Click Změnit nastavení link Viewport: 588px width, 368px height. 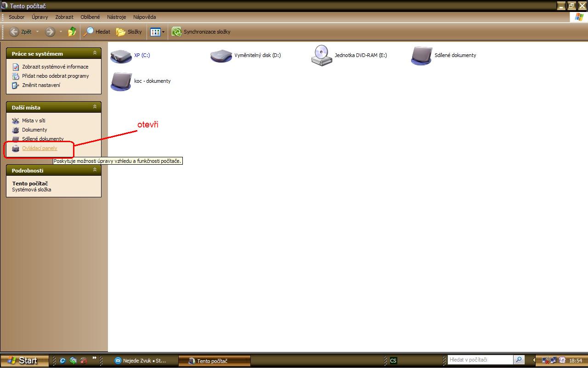[41, 85]
